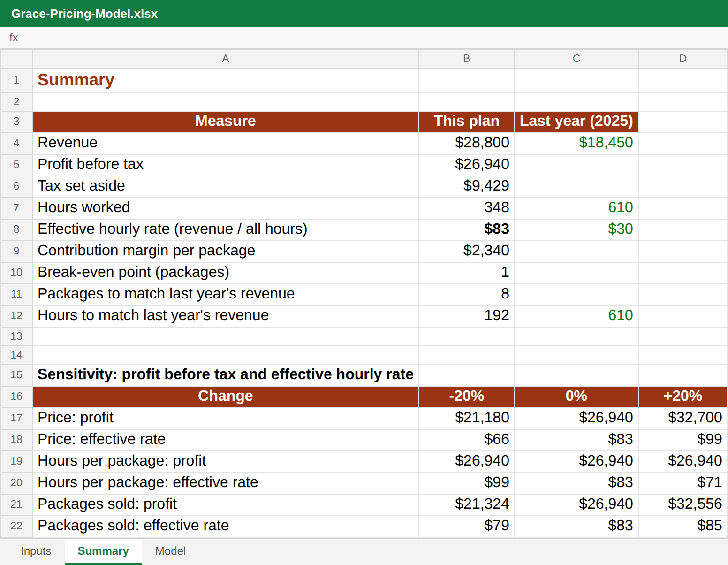
Task: Select the break-even value 1 cell
Action: tap(467, 273)
